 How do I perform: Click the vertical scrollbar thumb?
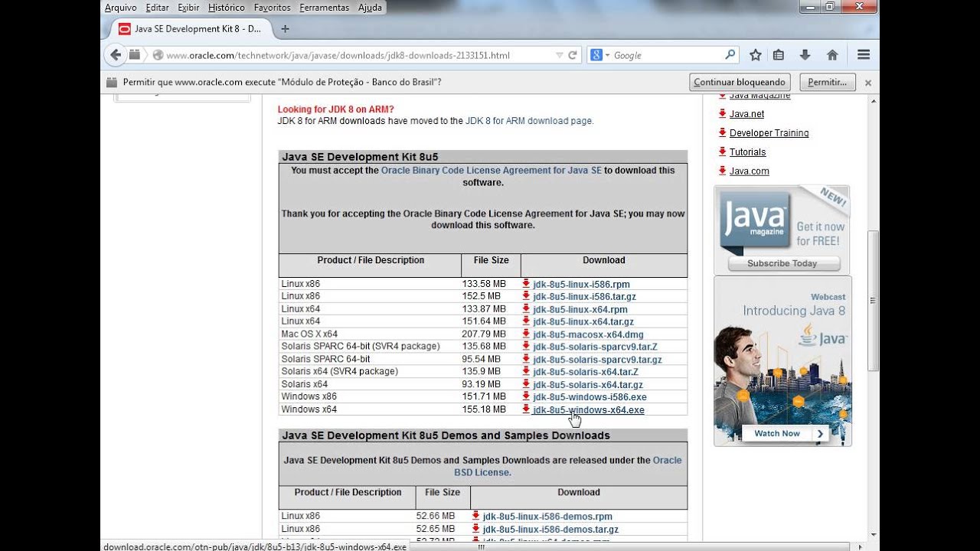[874, 301]
